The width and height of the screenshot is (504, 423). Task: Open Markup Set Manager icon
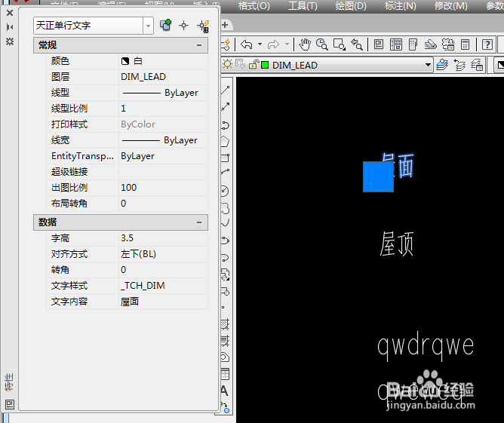click(447, 44)
